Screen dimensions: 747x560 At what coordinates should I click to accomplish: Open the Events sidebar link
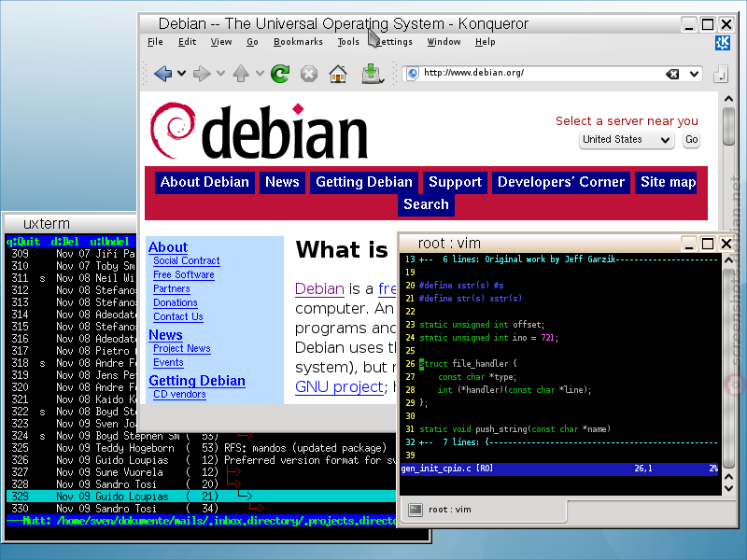168,363
